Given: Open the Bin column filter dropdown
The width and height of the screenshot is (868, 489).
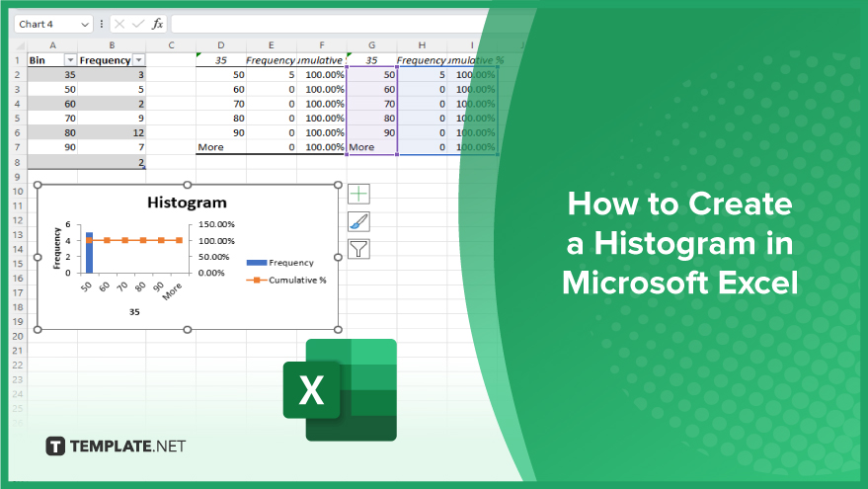Looking at the screenshot, I should (70, 60).
